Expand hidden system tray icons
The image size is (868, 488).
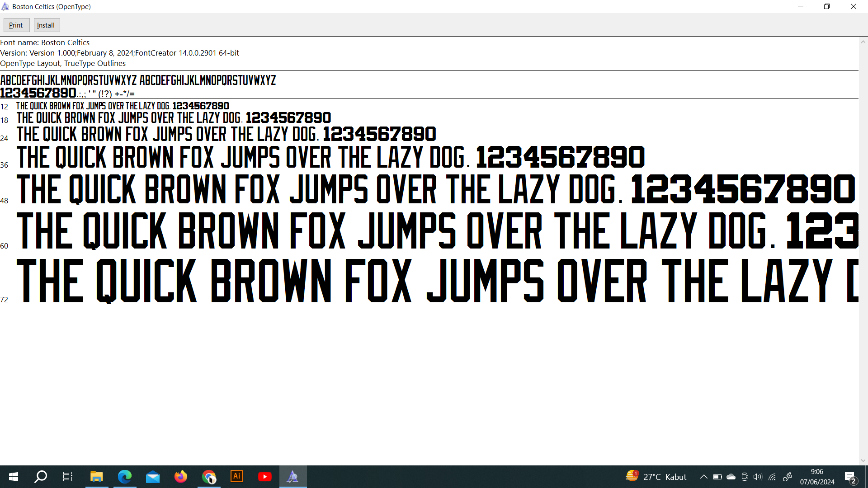[x=704, y=477]
